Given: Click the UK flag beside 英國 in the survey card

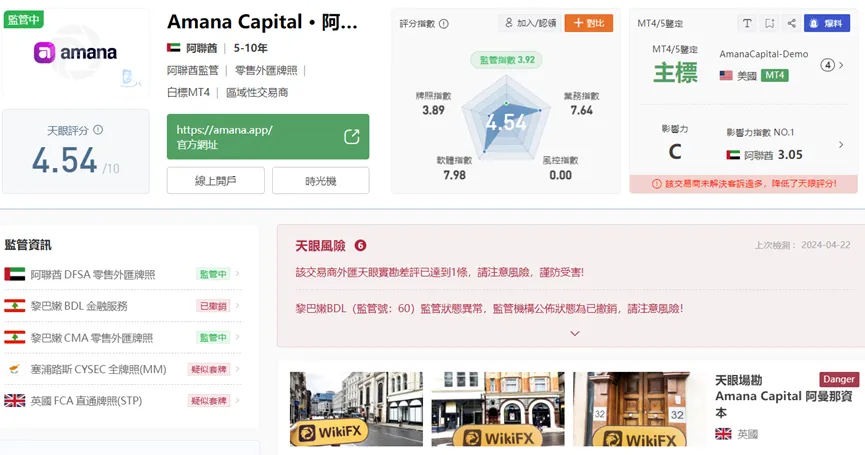Looking at the screenshot, I should 723,434.
